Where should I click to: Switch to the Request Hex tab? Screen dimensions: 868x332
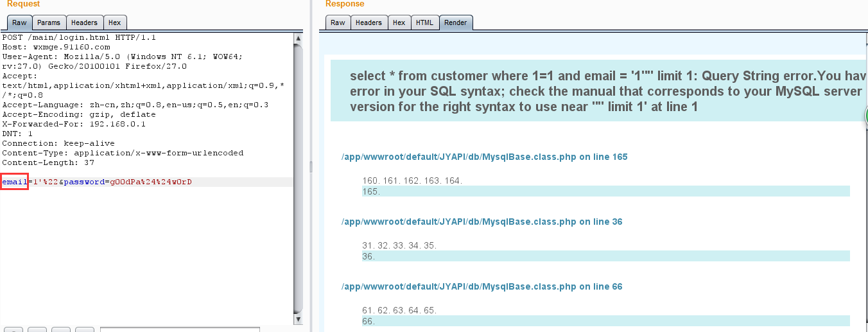click(114, 22)
